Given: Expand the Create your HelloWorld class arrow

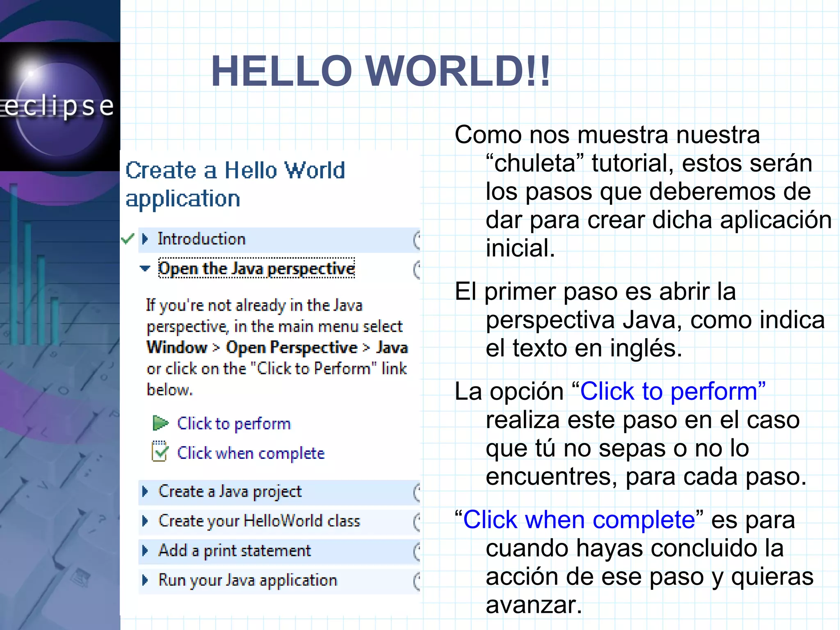Looking at the screenshot, I should [x=145, y=521].
